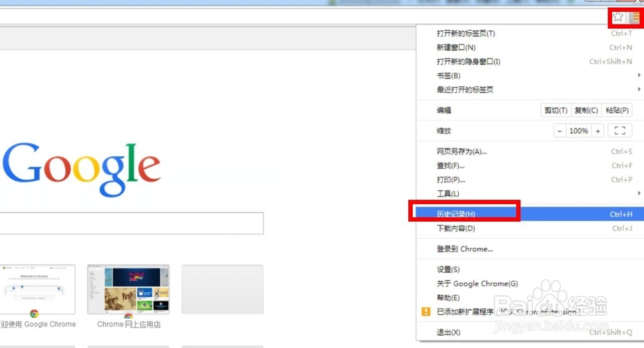Select 关于 Google Chrome(G) entry
Screen dimensions: 644x348
coord(530,284)
